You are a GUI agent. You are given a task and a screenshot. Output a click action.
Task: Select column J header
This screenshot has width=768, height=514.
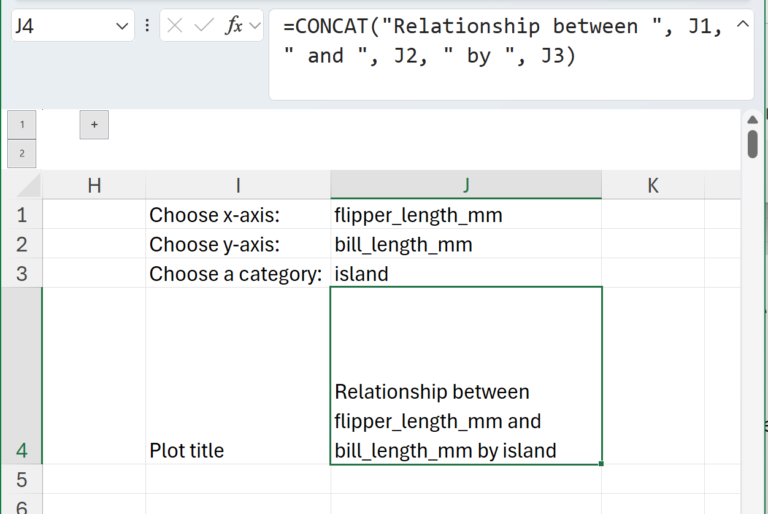466,185
